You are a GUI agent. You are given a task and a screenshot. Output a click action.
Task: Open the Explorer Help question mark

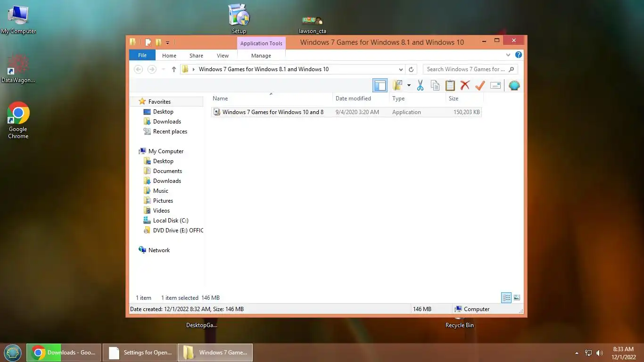519,55
